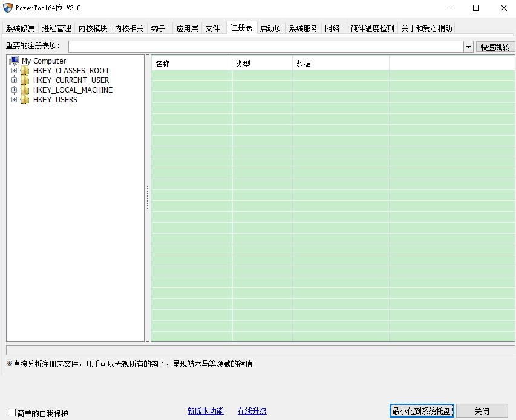Click the HKEY_CLASSES_ROOT folder icon

click(x=24, y=70)
